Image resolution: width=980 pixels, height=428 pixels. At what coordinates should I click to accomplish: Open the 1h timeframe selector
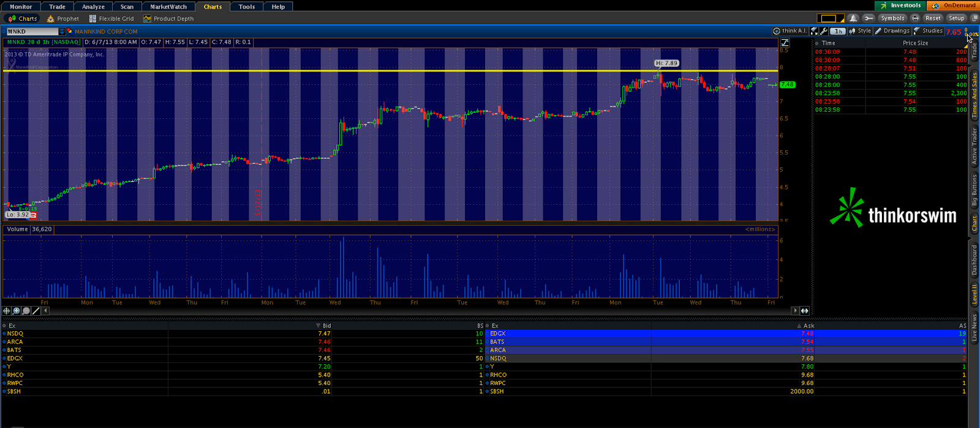pos(838,31)
